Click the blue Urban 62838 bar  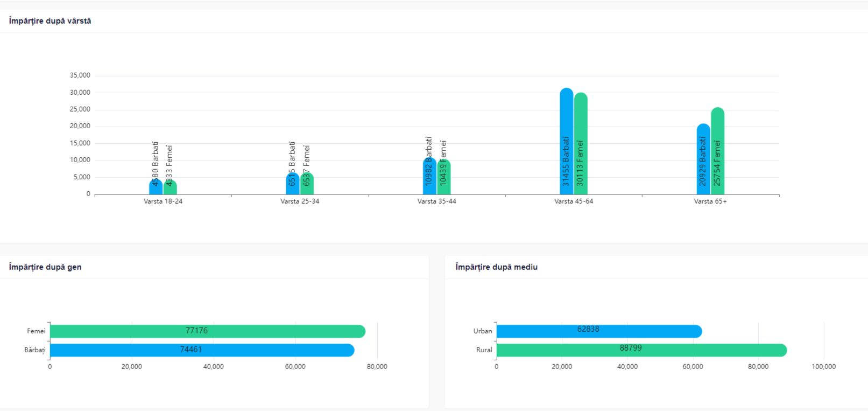[598, 331]
